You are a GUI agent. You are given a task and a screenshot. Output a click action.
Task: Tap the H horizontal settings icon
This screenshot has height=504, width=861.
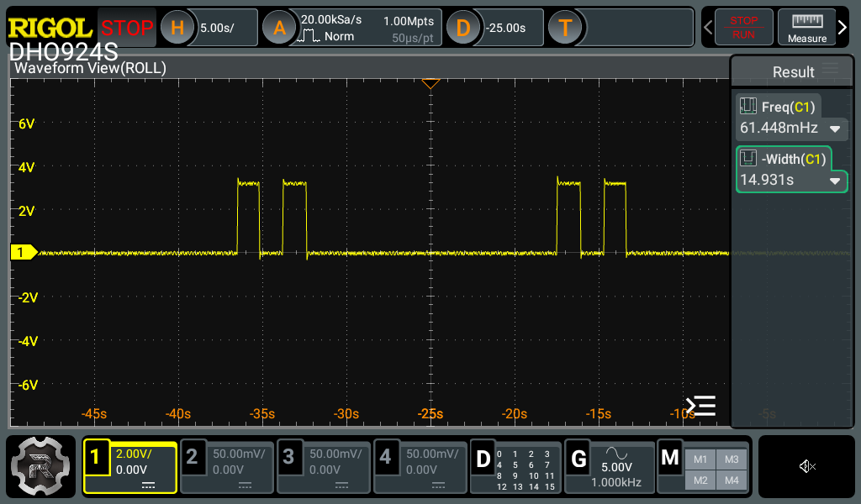[x=177, y=28]
